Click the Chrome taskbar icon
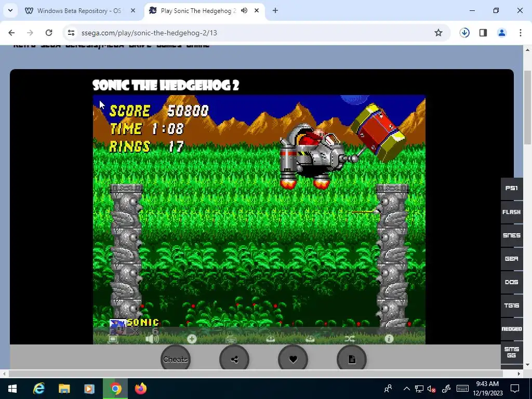This screenshot has width=532, height=399. 115,389
